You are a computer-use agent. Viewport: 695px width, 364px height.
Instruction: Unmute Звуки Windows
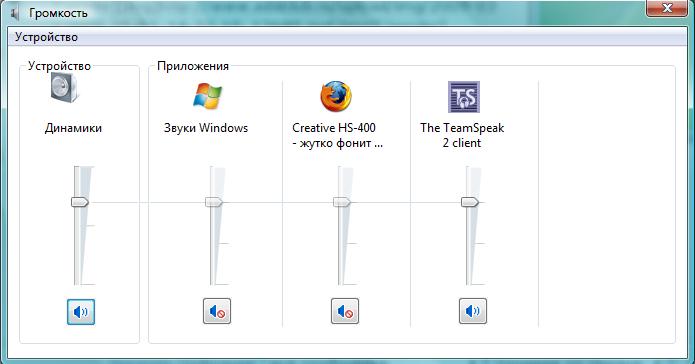point(217,311)
